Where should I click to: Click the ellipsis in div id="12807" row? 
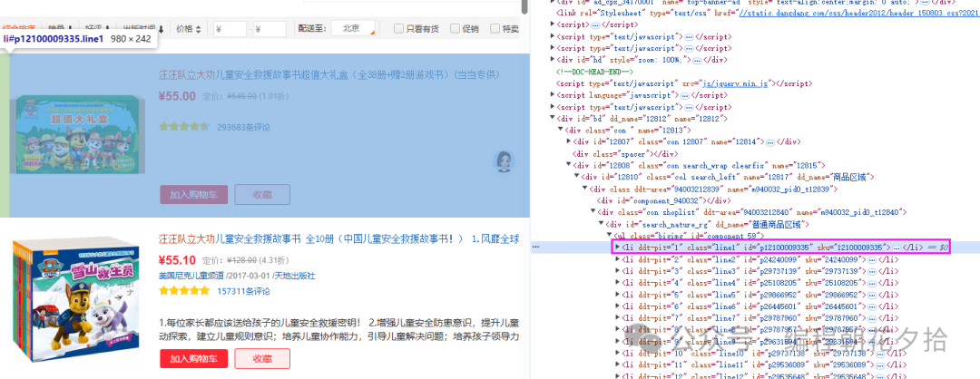pyautogui.click(x=772, y=142)
